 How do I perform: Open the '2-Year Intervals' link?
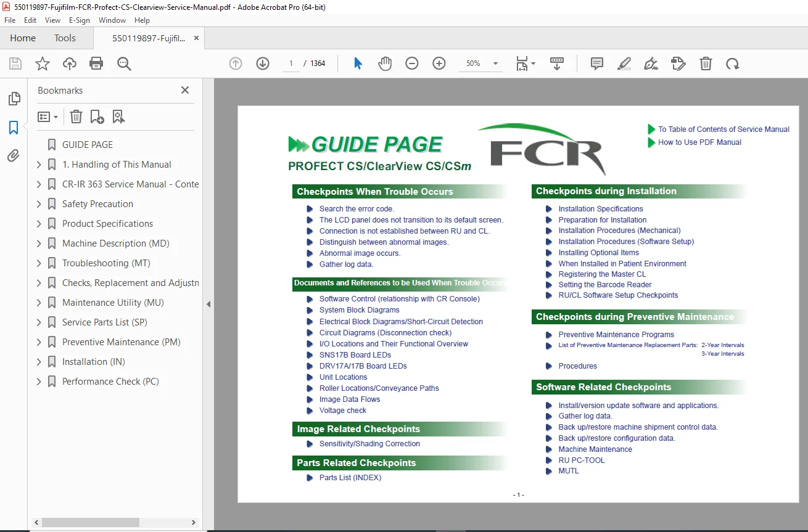pyautogui.click(x=723, y=345)
